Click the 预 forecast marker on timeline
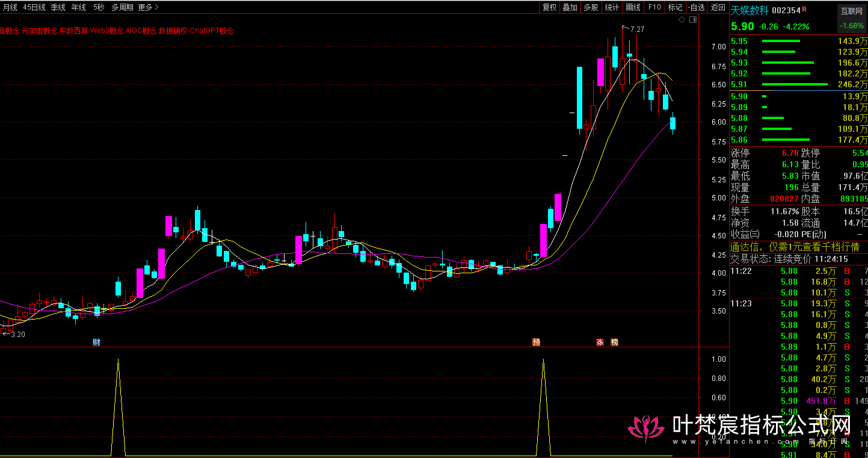 tap(536, 342)
